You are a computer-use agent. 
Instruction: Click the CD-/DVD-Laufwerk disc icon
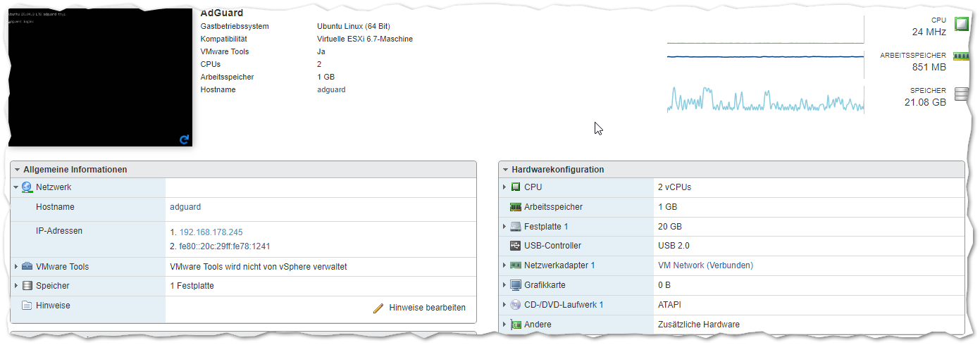(515, 305)
